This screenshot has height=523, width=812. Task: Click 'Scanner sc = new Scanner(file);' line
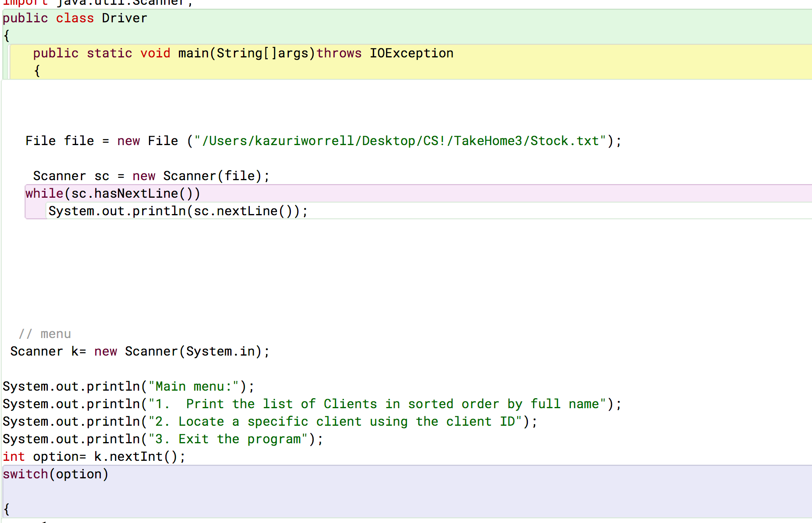tap(151, 176)
